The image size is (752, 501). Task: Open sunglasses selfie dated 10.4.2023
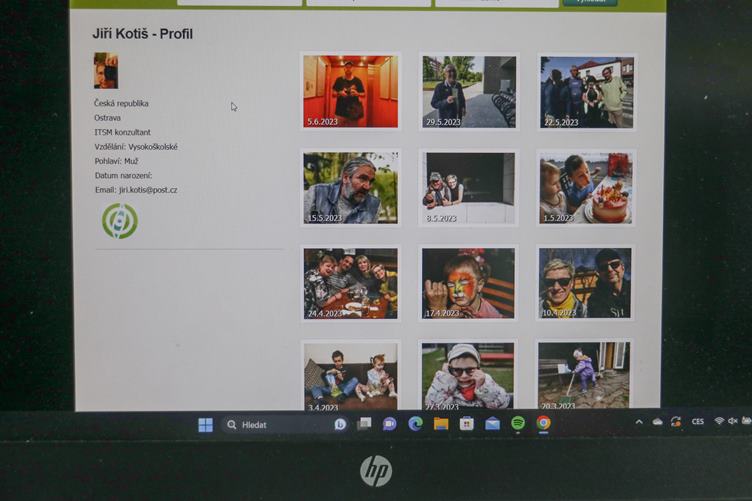pos(585,283)
